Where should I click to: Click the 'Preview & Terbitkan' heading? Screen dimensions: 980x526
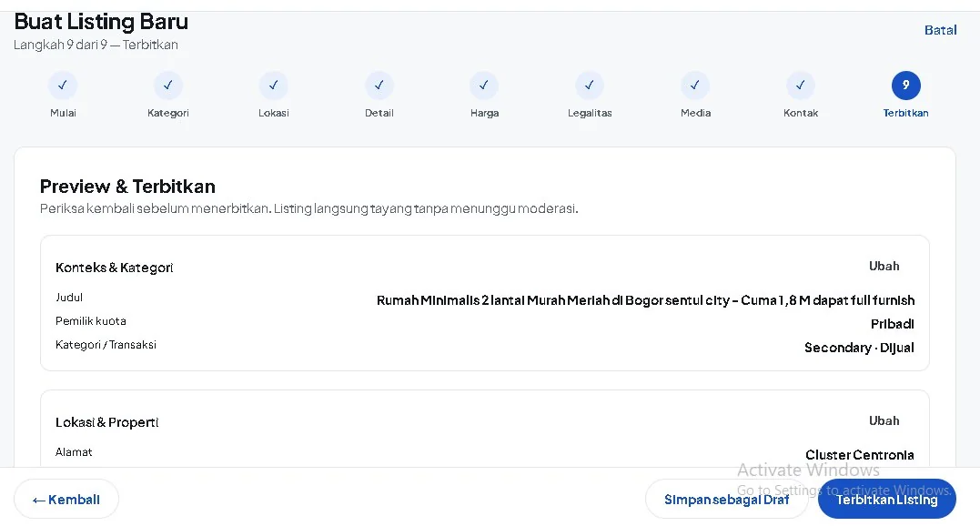pyautogui.click(x=127, y=187)
